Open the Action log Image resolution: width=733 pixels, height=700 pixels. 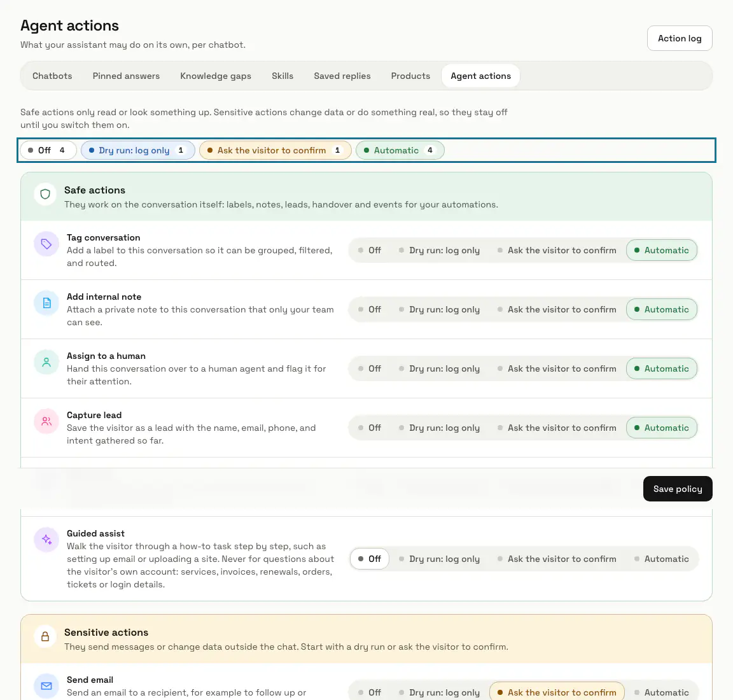point(680,38)
